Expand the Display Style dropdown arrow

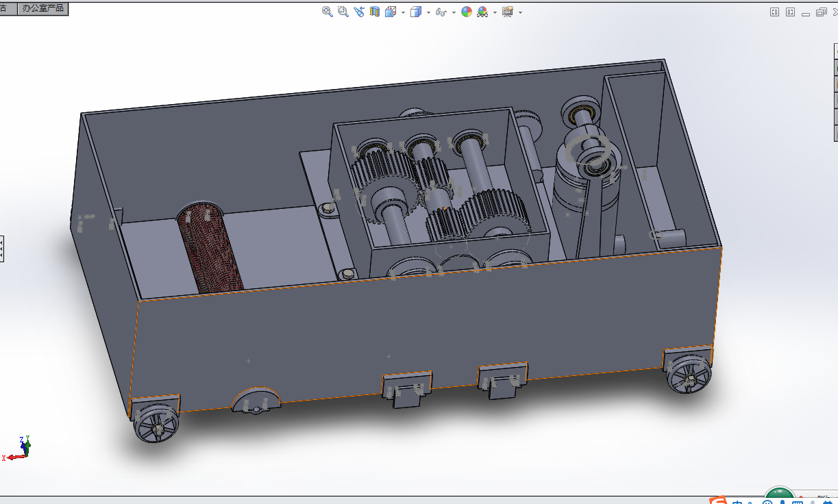428,12
